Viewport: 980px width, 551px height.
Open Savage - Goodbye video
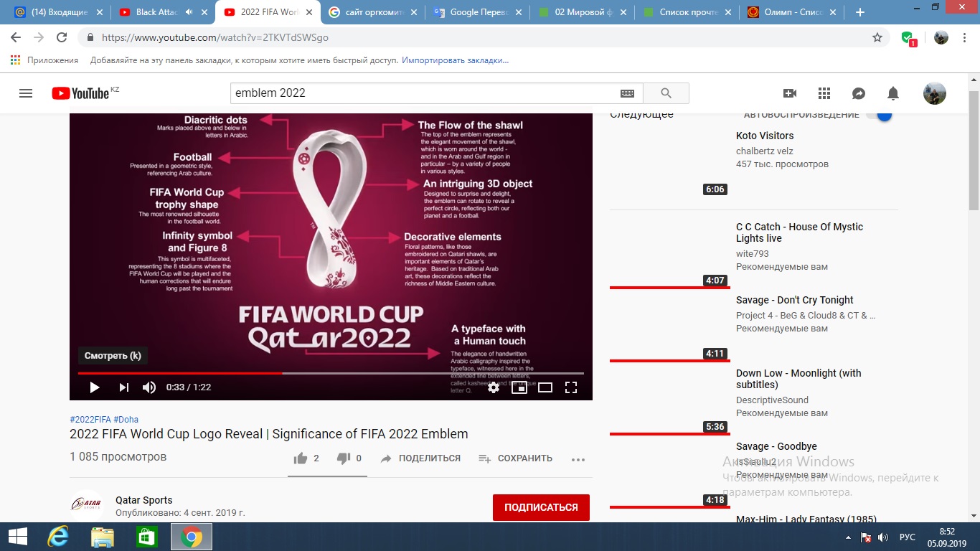coord(776,446)
